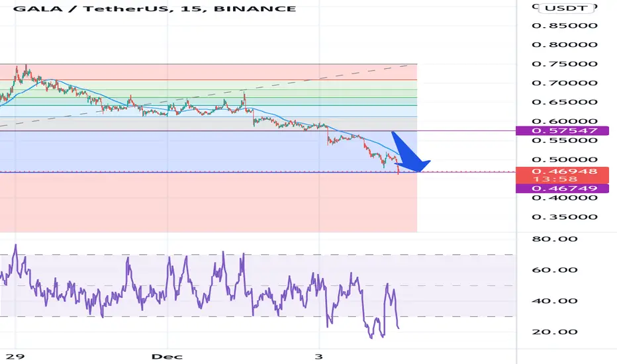Click the 0.55000 price axis value

click(565, 140)
